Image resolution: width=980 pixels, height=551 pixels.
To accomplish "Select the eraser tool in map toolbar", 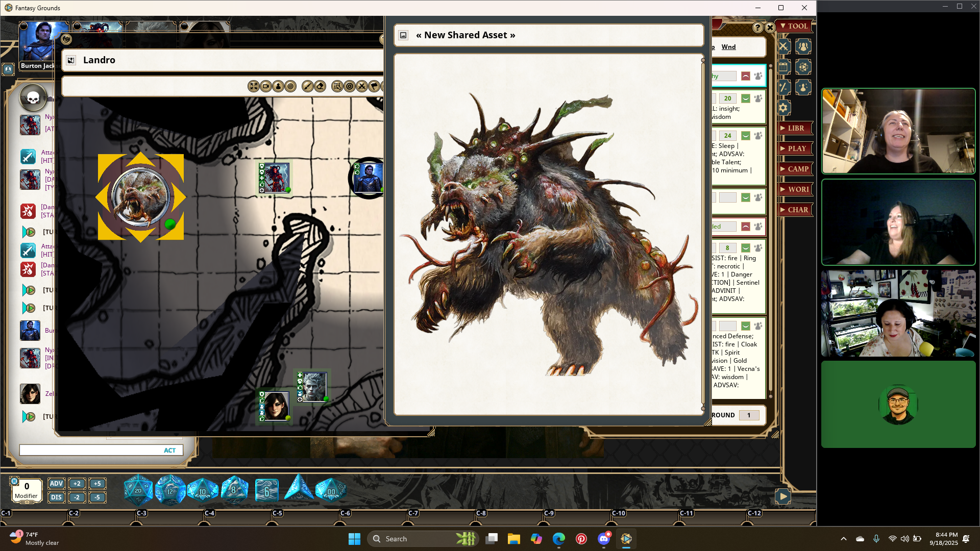I will click(320, 86).
